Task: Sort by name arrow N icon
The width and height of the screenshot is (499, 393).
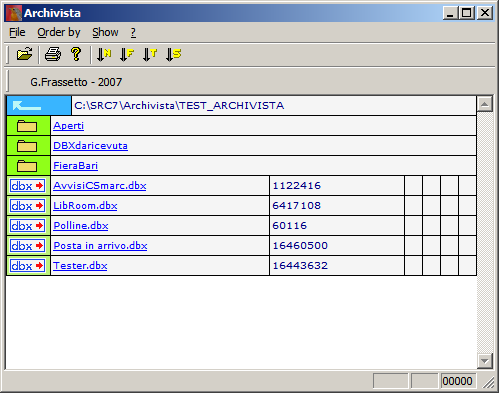Action: 104,54
